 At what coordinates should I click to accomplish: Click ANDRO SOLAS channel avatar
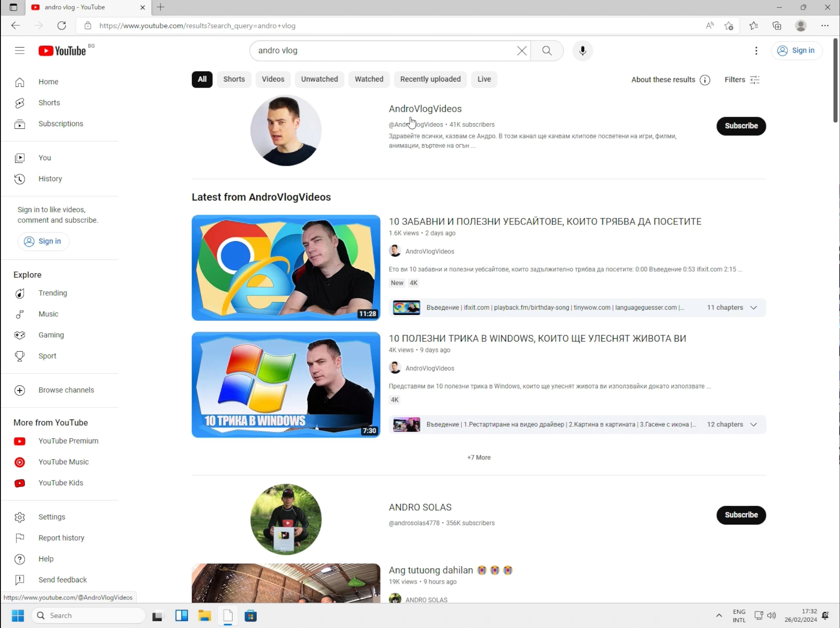point(285,519)
